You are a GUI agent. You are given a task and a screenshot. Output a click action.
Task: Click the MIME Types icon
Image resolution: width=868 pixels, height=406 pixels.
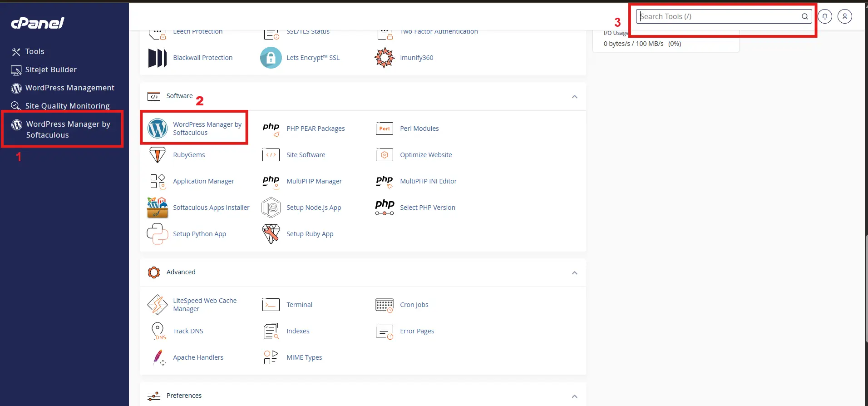[271, 357]
